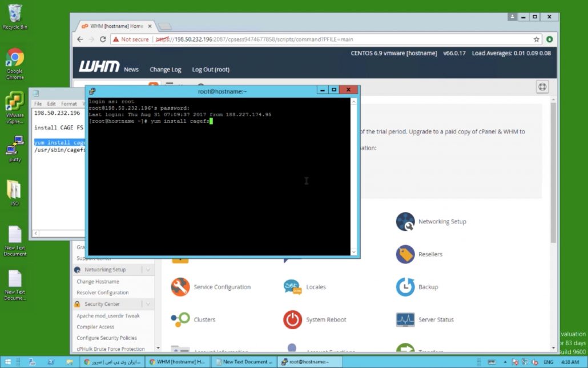The width and height of the screenshot is (588, 368).
Task: Open the Notepad File menu
Action: click(x=38, y=104)
